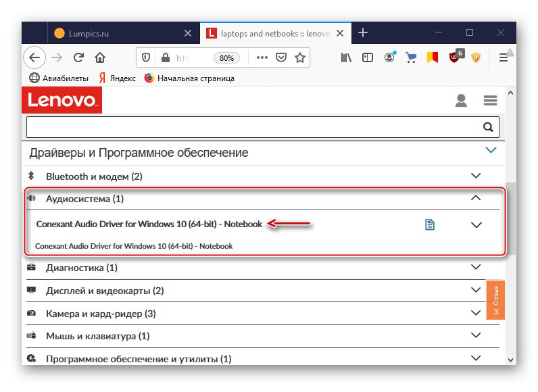
Task: Open the Яндекс bookmark
Action: point(118,78)
